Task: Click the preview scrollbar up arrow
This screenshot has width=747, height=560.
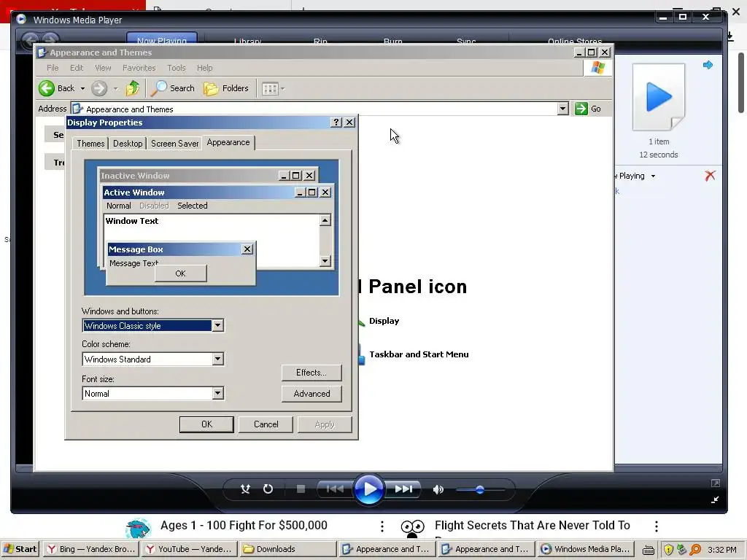Action: (x=325, y=220)
